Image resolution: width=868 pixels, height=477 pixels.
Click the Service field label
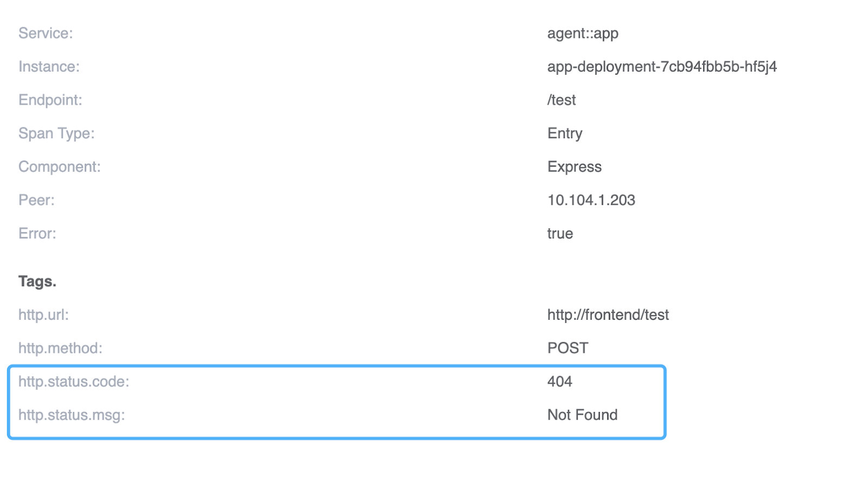click(x=46, y=34)
